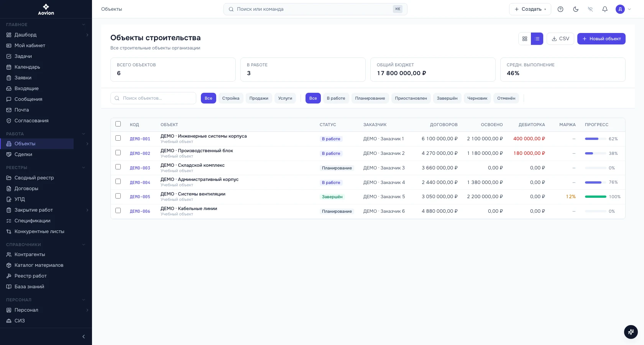644x345 pixels.
Task: Open notifications bell icon
Action: point(605,9)
